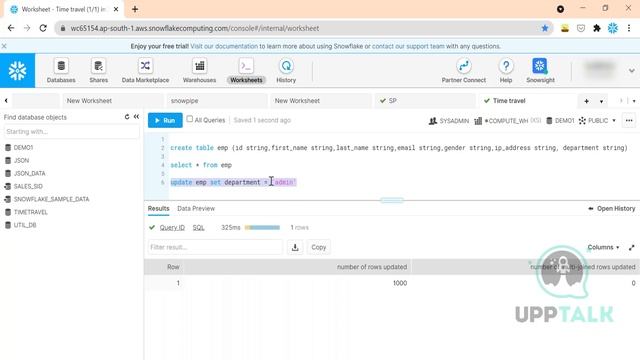Screen dimensions: 640x360
Task: Select the Time travel worksheet tab
Action: click(527, 101)
